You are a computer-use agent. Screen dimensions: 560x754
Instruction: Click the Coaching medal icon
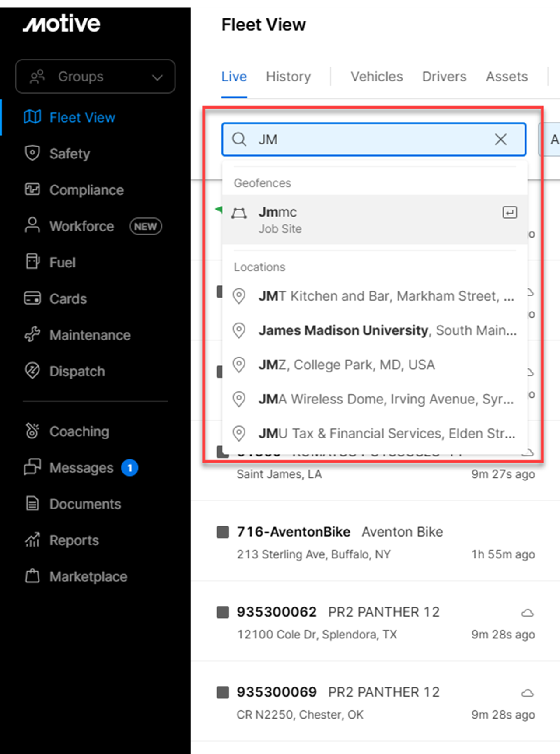[x=32, y=431]
